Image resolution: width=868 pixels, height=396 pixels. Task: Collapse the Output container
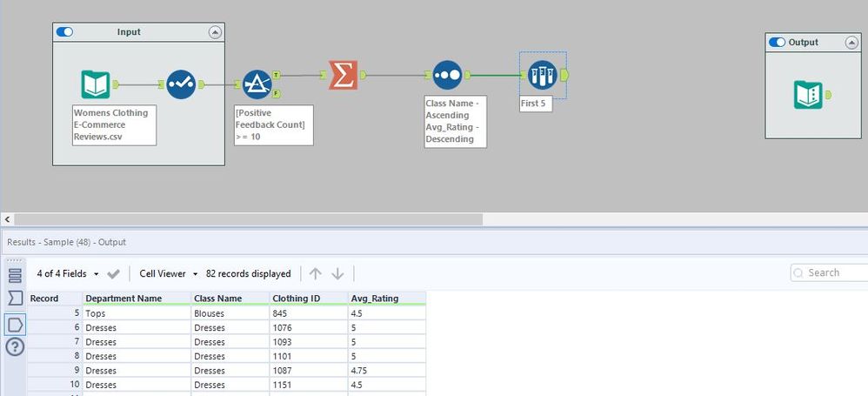pyautogui.click(x=851, y=43)
